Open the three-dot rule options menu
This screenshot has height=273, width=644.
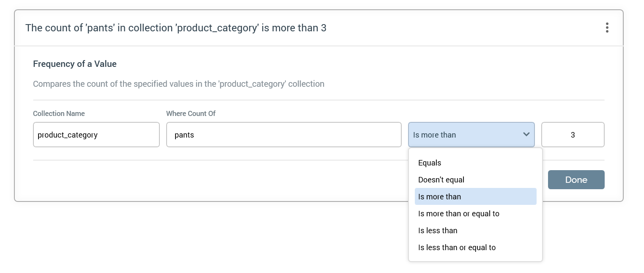coord(607,28)
